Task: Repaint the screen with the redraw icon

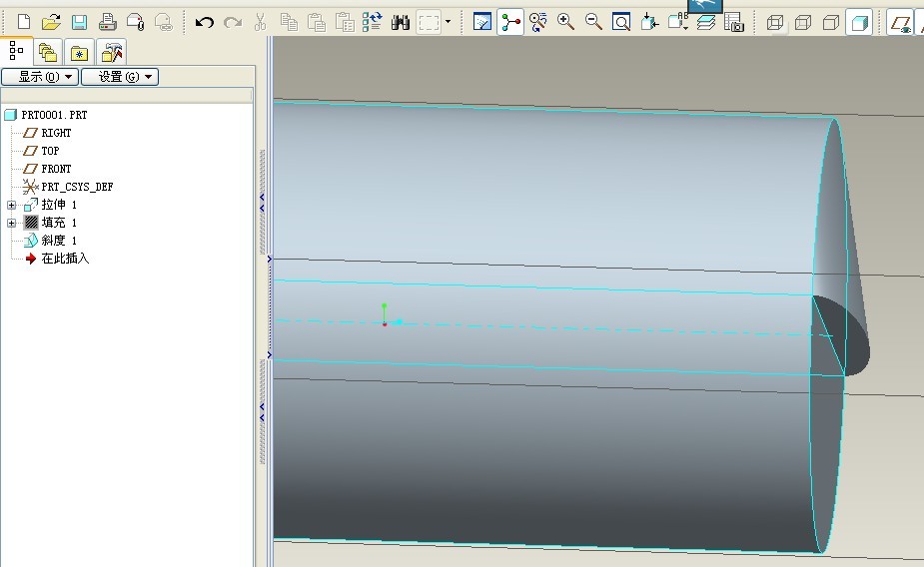Action: 482,22
